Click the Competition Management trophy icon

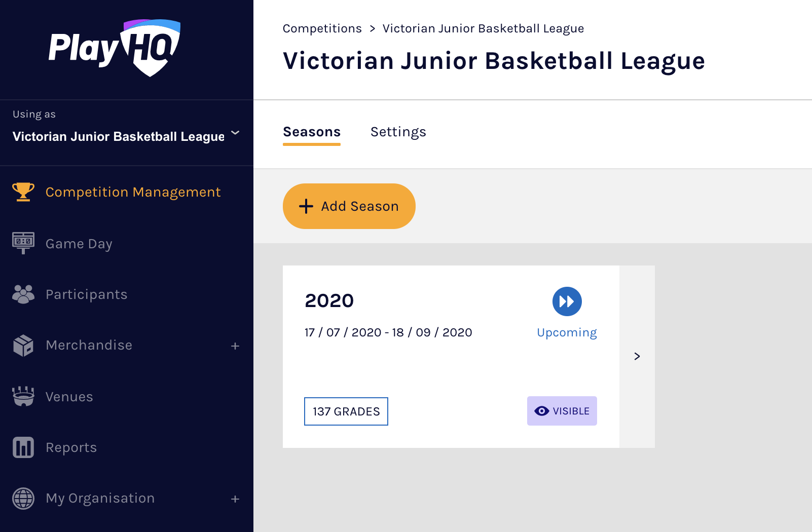[23, 192]
